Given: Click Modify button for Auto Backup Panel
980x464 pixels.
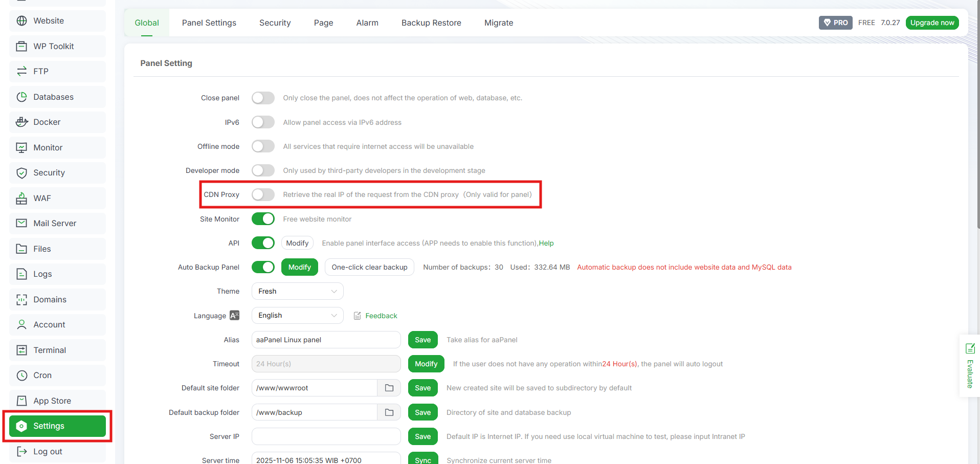Looking at the screenshot, I should click(x=300, y=267).
